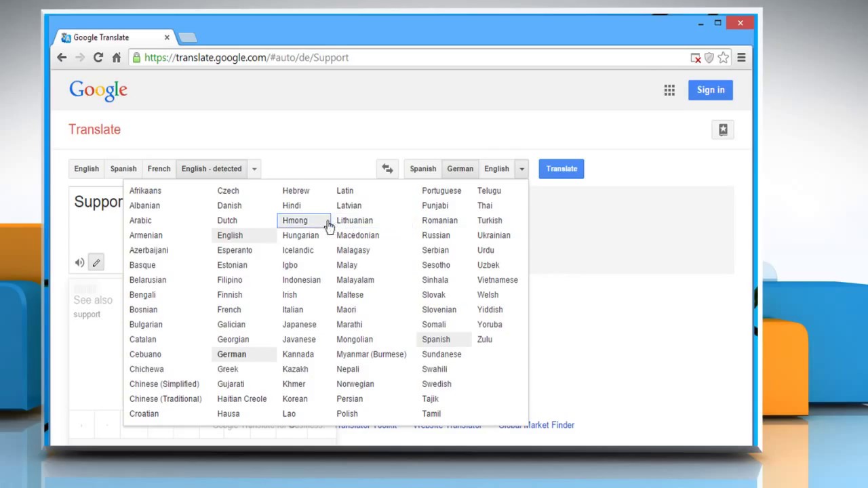Bookmark this page with star icon

pyautogui.click(x=724, y=58)
